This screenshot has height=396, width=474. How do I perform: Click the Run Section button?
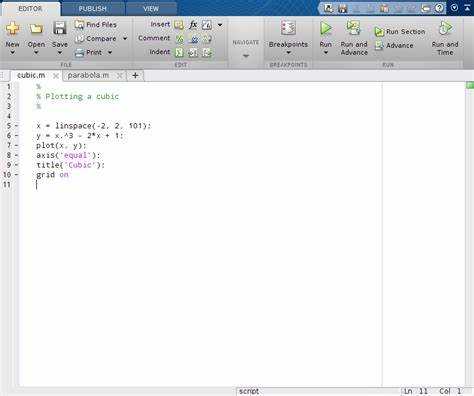(400, 32)
